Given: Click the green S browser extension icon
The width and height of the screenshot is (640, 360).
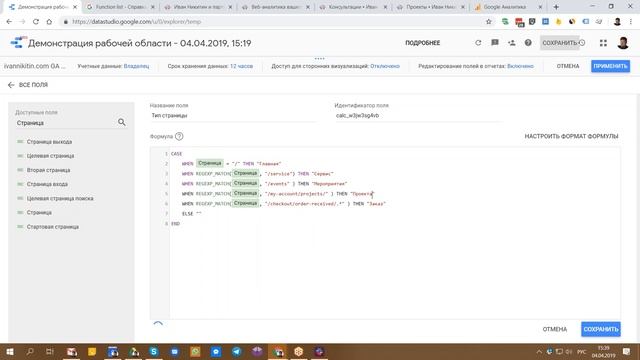Looking at the screenshot, I should (x=505, y=22).
